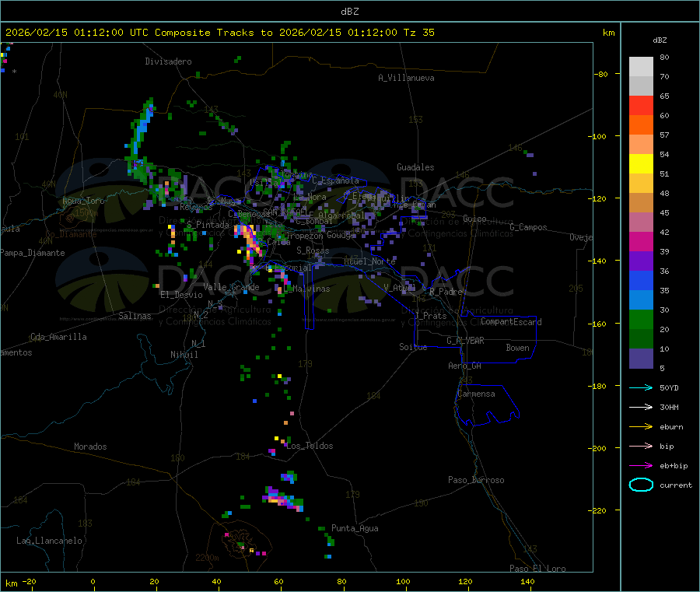Screen dimensions: 700x592
Task: Click the 'Punta_Agua' map label
Action: click(x=355, y=528)
